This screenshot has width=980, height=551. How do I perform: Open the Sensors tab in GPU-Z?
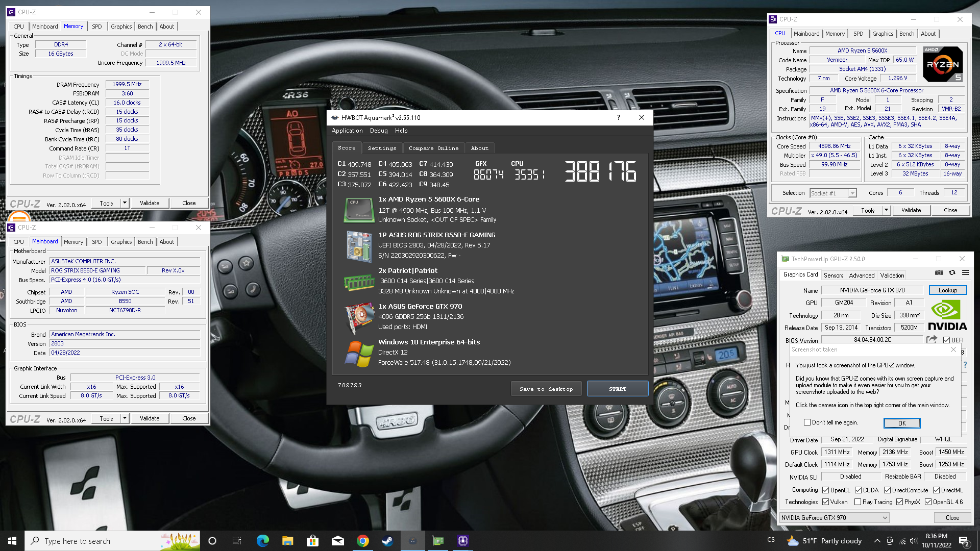[834, 275]
